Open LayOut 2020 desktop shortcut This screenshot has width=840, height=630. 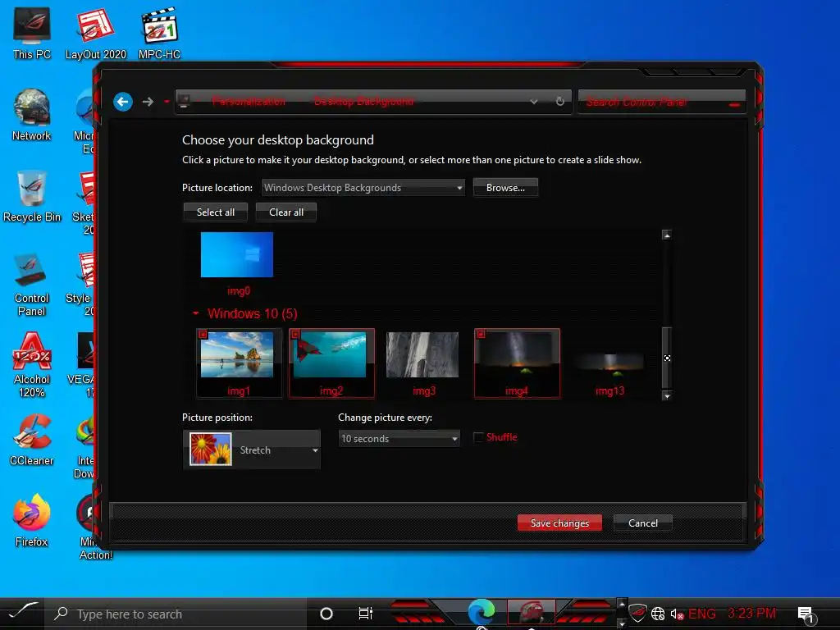(95, 34)
